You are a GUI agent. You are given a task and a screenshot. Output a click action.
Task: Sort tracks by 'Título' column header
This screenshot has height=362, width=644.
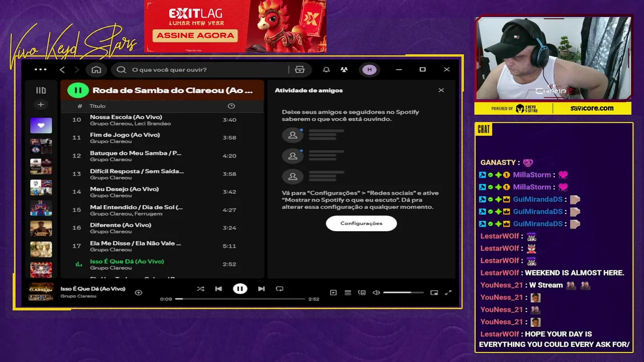[x=98, y=106]
